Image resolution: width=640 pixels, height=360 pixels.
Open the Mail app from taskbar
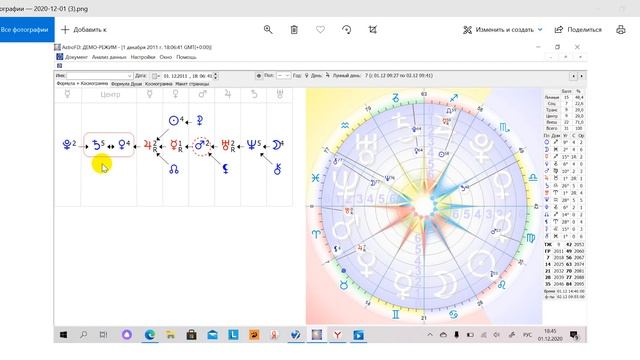point(212,335)
